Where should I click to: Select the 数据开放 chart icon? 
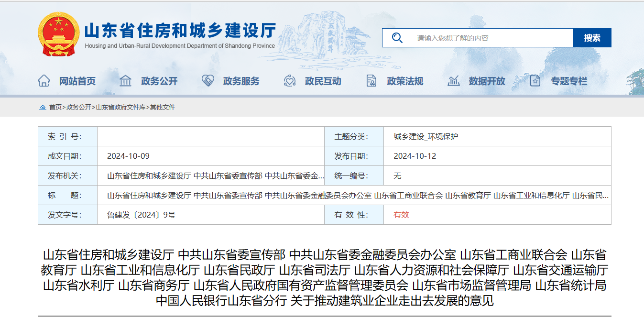pyautogui.click(x=453, y=80)
